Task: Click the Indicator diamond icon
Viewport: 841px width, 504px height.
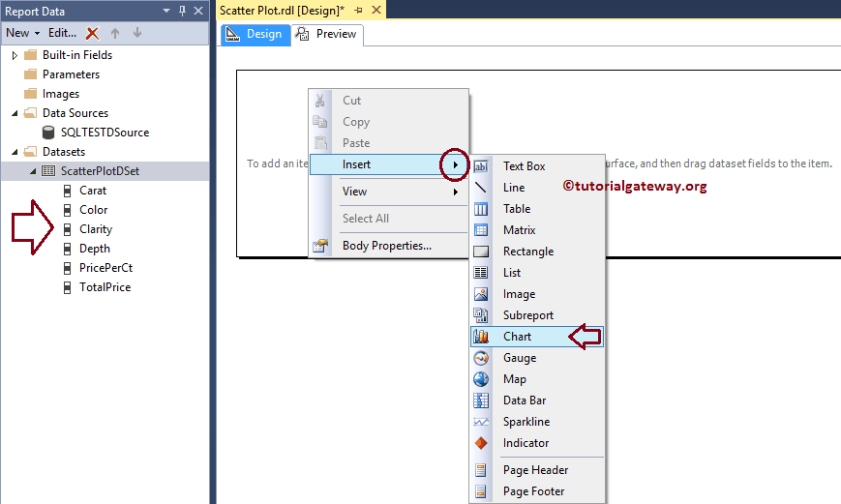Action: coord(481,443)
